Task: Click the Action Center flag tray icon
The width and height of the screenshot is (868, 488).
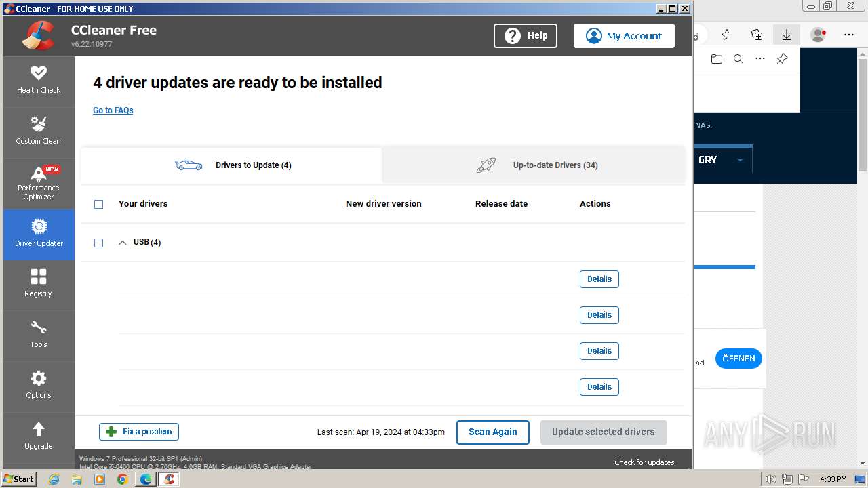Action: point(804,479)
